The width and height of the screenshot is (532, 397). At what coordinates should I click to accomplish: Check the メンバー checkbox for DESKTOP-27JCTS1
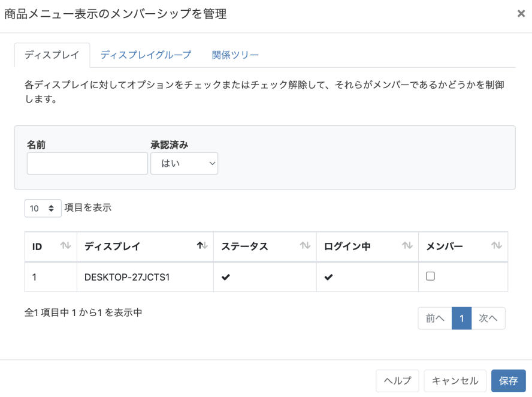(x=430, y=276)
